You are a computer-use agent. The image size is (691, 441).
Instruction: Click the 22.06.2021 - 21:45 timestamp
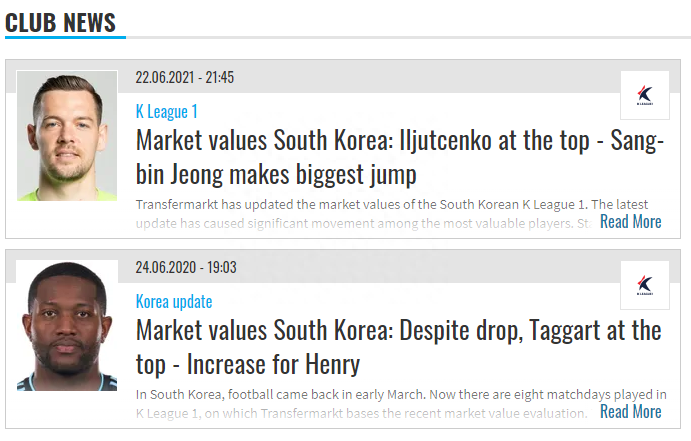(185, 77)
